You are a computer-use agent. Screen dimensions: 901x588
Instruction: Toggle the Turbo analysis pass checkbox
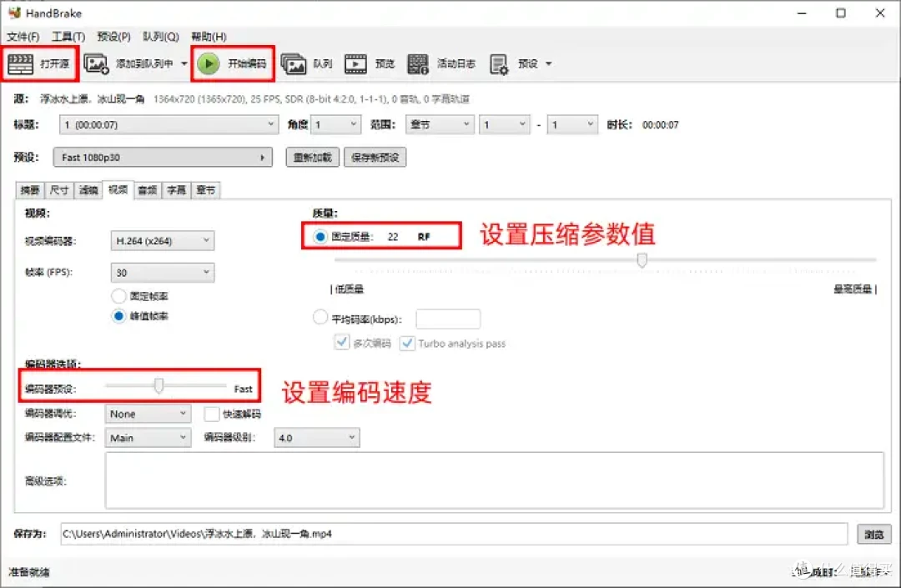pos(407,343)
